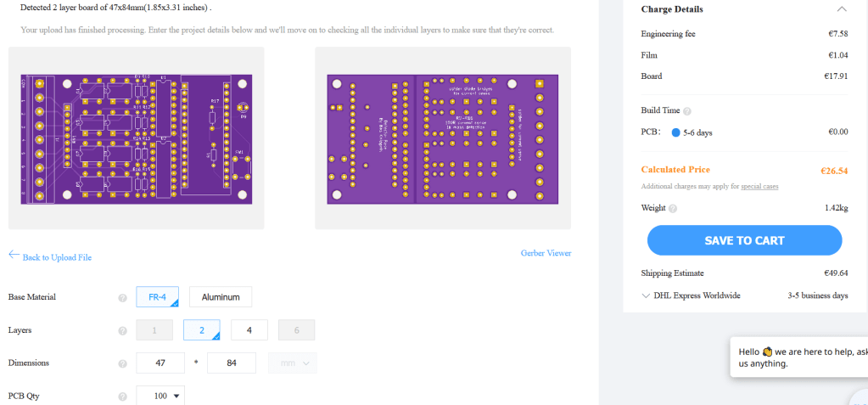Select the 5-6 days build time option
This screenshot has width=868, height=405.
675,132
